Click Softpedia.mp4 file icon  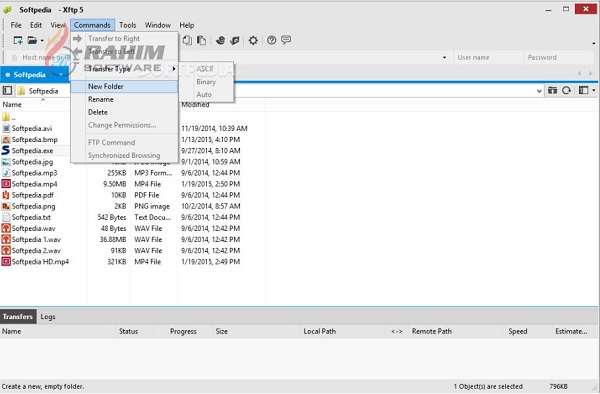6,184
